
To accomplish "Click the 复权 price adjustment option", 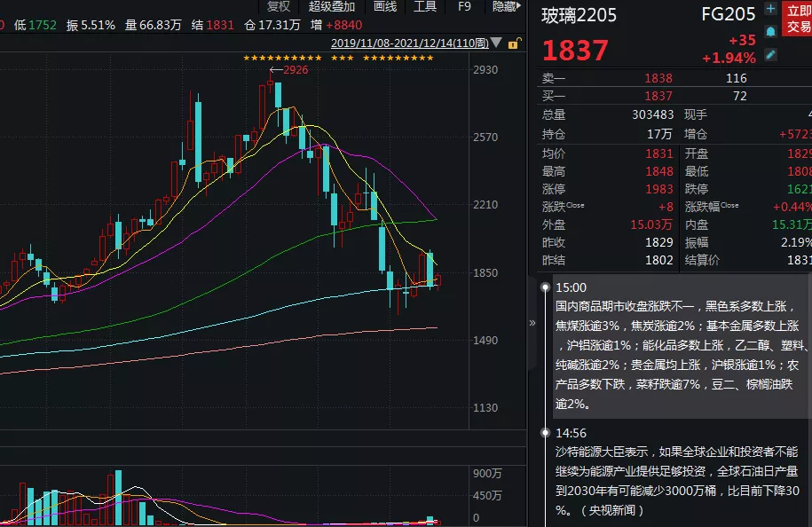I will click(x=278, y=7).
